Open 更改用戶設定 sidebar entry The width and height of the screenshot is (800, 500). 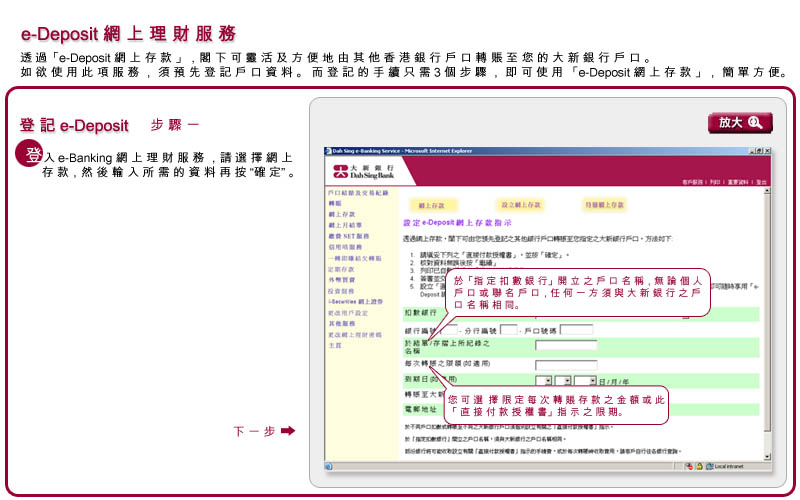tap(348, 313)
